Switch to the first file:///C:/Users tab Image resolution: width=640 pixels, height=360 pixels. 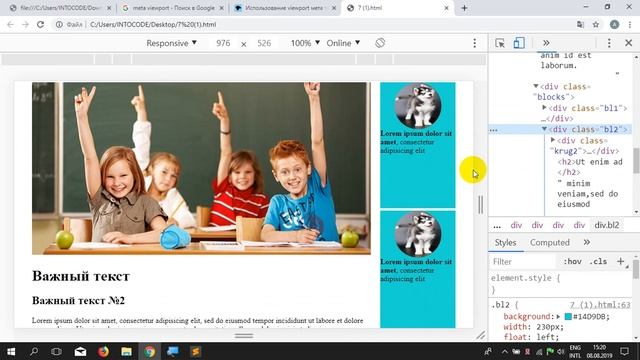(60, 8)
